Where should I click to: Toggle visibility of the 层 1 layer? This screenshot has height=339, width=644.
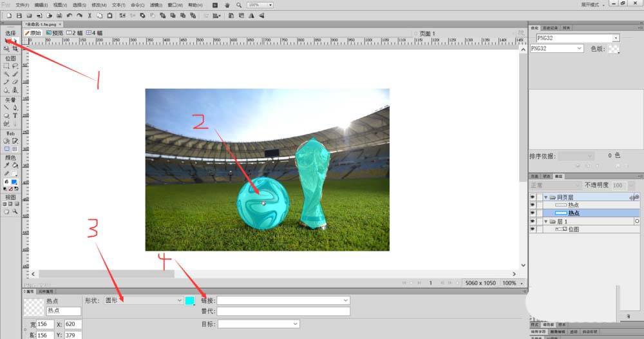coord(533,221)
